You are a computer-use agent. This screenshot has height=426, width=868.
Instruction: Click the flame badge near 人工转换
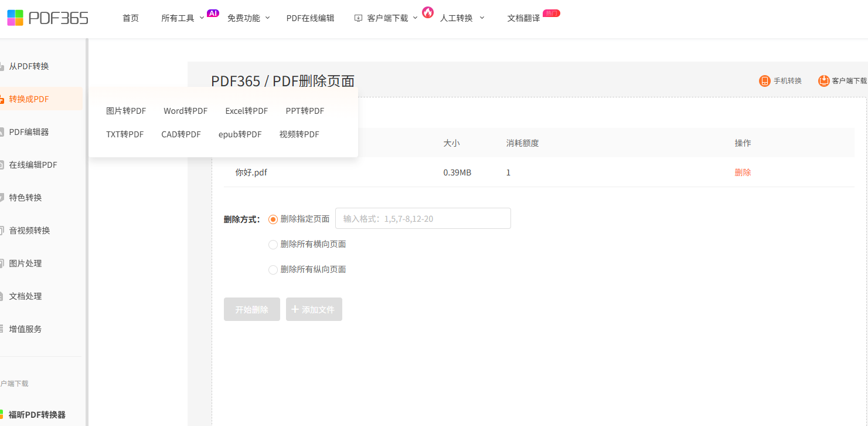[428, 12]
